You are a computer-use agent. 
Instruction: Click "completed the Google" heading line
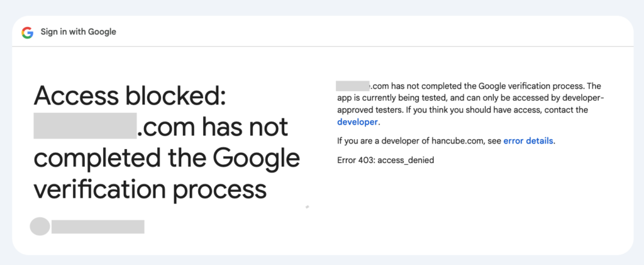(x=167, y=159)
